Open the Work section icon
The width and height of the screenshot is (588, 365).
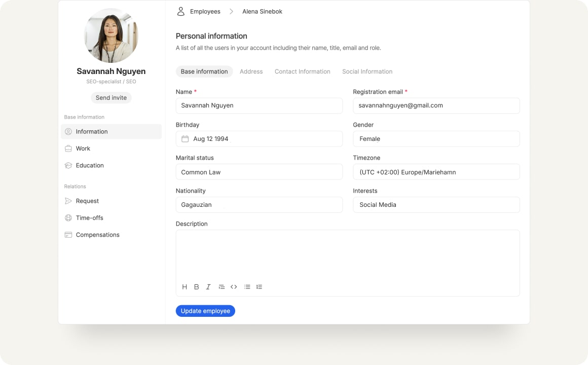[x=68, y=148]
